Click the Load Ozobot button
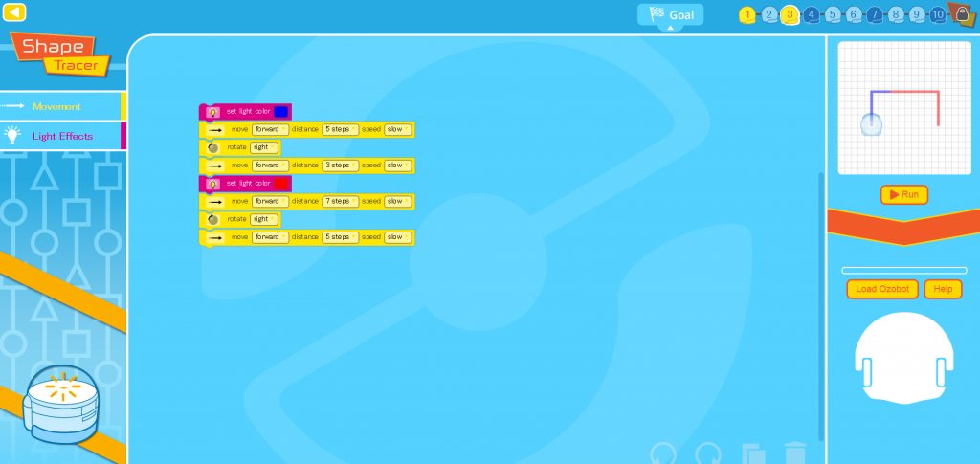980x464 pixels. pyautogui.click(x=881, y=289)
